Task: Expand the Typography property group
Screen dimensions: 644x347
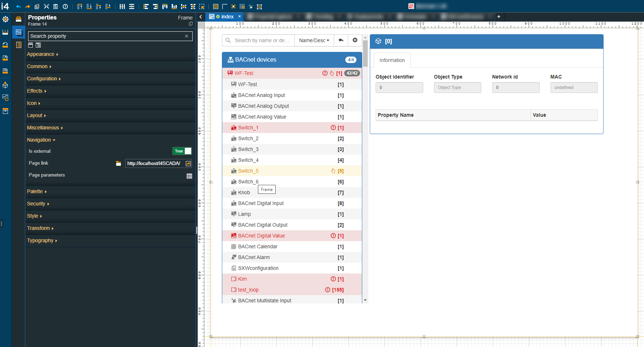Action: click(x=42, y=240)
